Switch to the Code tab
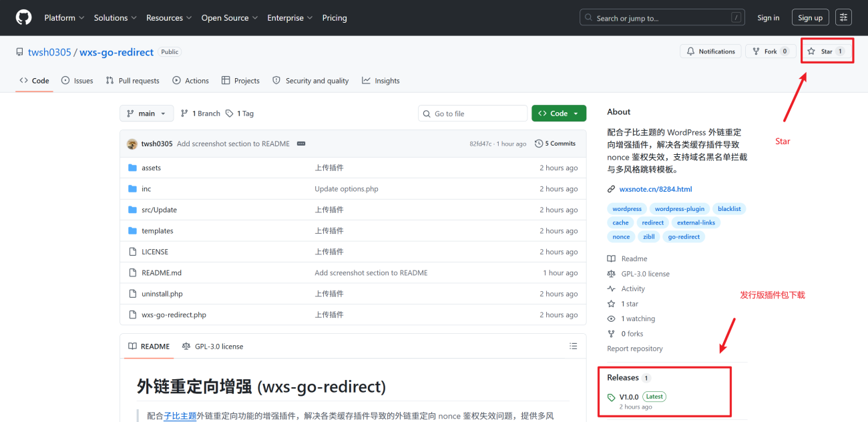This screenshot has height=422, width=868. (x=34, y=81)
